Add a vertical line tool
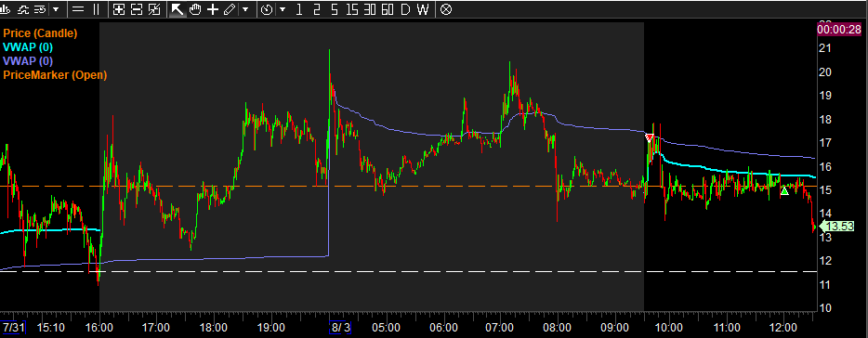 point(96,9)
